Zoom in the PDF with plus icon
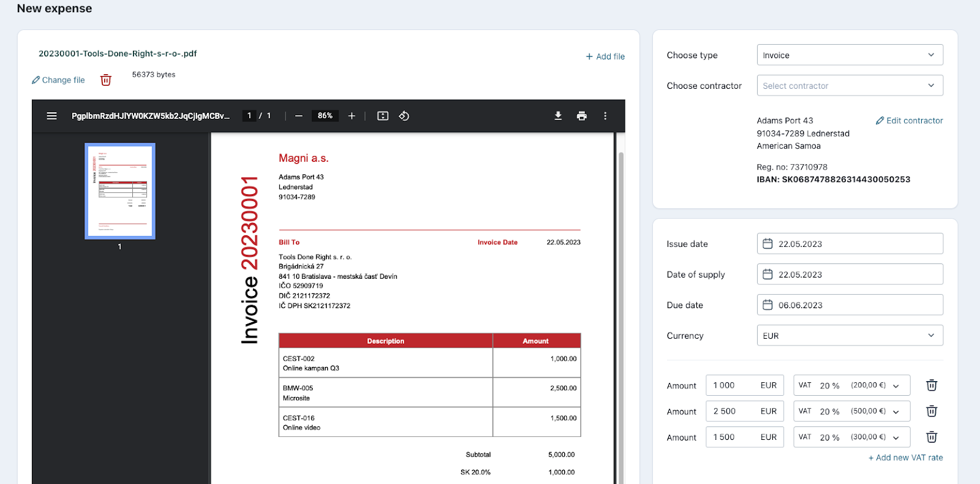This screenshot has width=980, height=484. [x=352, y=116]
